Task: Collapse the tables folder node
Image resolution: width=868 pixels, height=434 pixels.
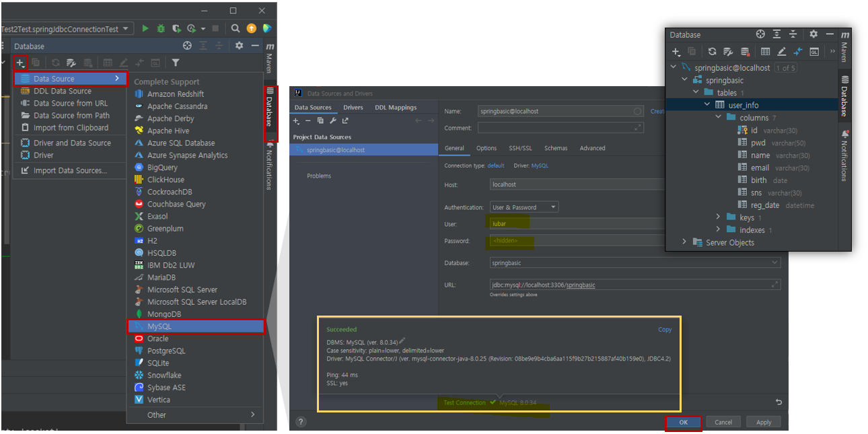Action: pos(696,92)
